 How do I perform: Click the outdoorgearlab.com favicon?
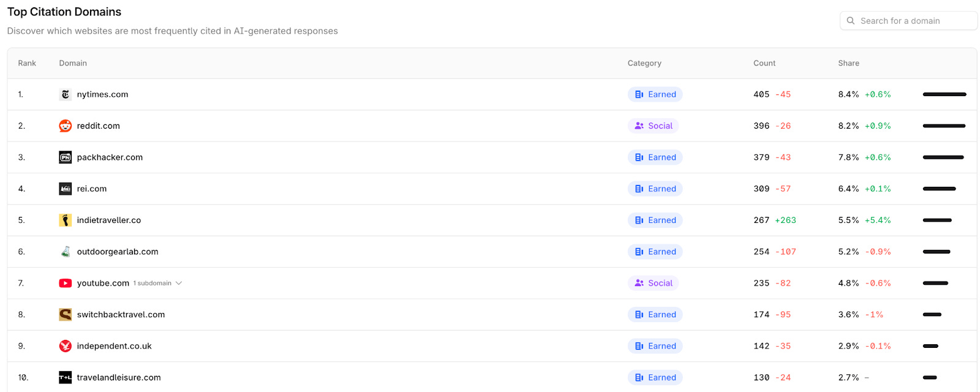click(65, 252)
